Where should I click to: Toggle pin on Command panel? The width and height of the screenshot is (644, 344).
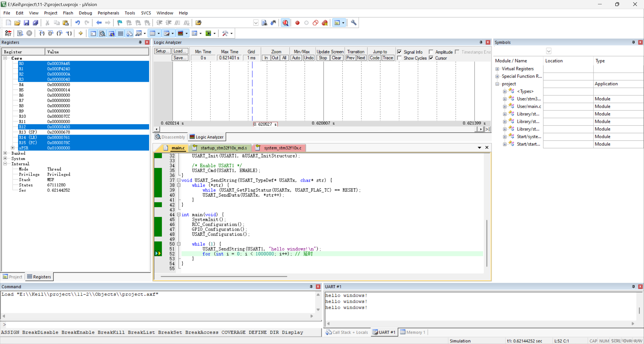pyautogui.click(x=311, y=286)
